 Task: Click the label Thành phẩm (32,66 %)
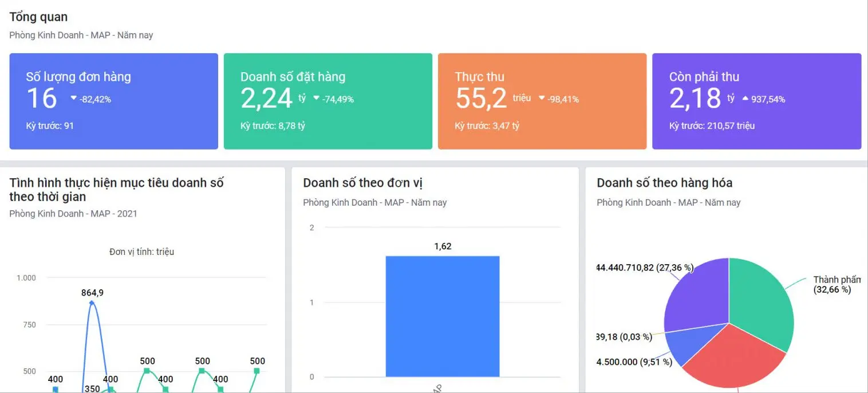tap(837, 285)
